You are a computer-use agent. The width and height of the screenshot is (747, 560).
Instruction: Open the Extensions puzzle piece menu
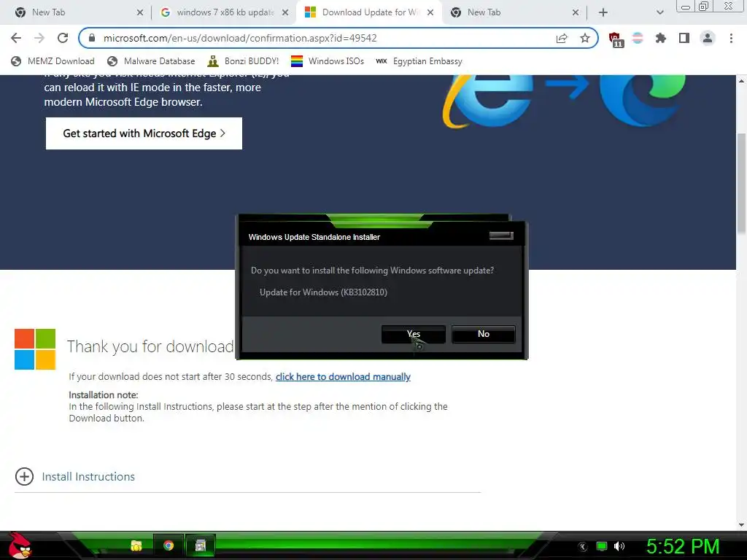[x=660, y=38]
